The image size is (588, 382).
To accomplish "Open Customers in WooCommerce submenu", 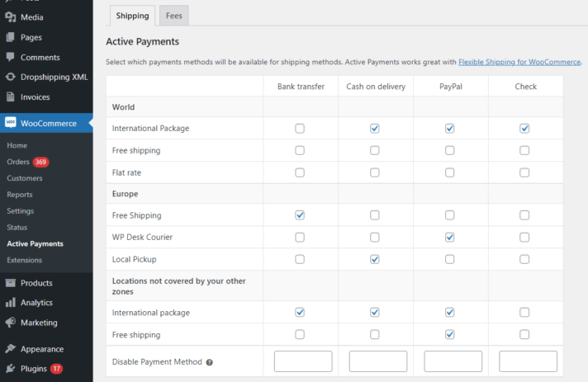I will 25,178.
